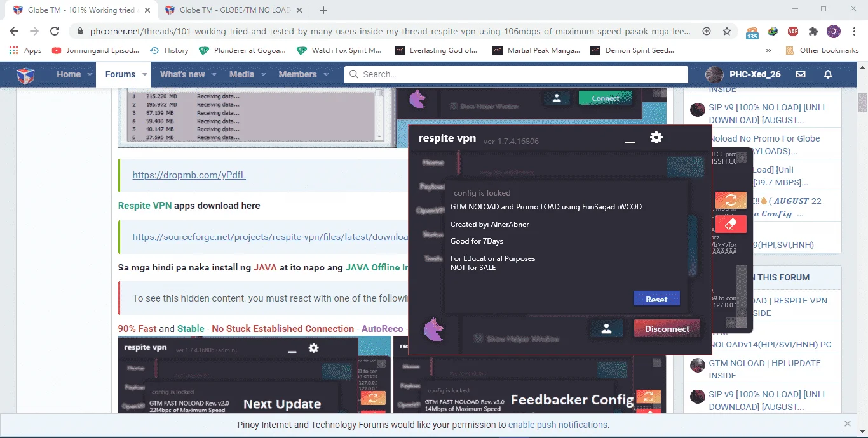This screenshot has width=868, height=438.
Task: Open the account user icon button beside Disconnect
Action: point(606,329)
